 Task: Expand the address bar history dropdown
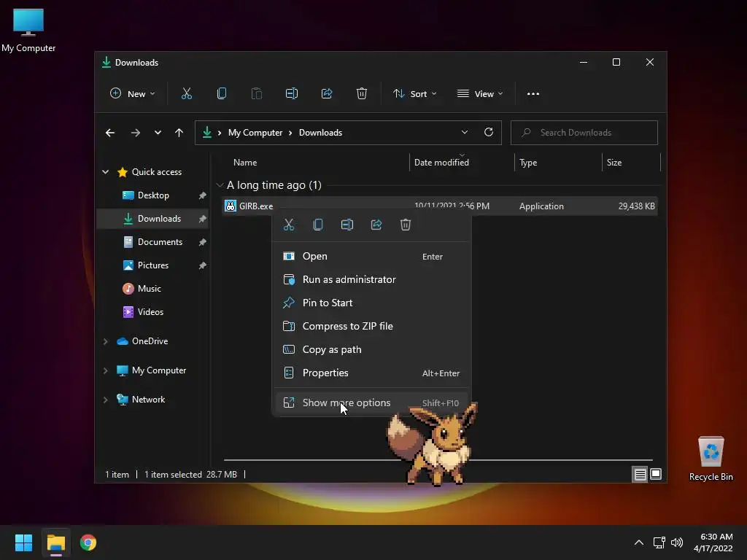click(x=465, y=133)
